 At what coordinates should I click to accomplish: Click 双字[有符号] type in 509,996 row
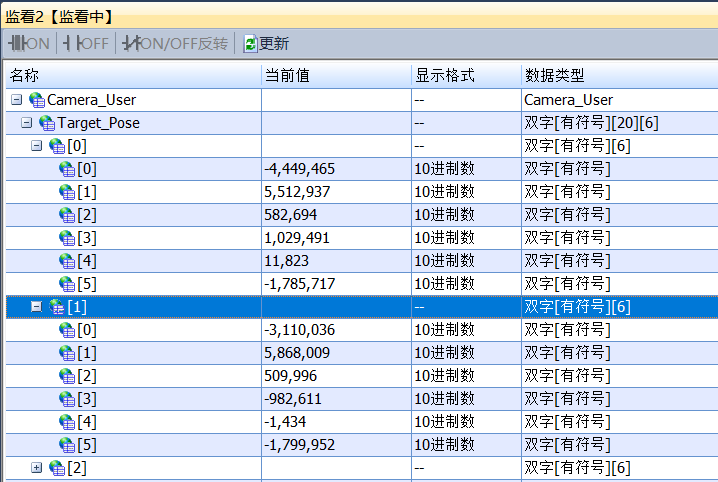(x=567, y=376)
